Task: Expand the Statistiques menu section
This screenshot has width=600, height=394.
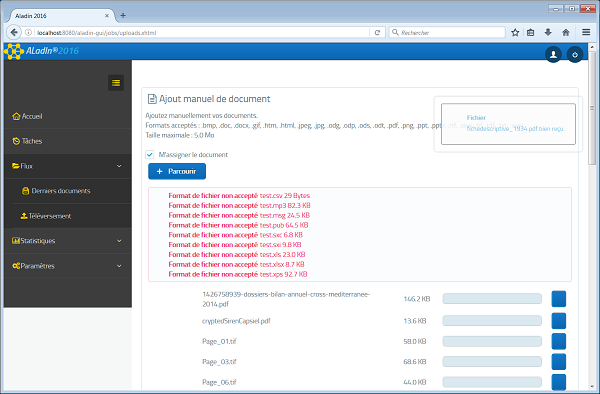Action: pyautogui.click(x=68, y=241)
